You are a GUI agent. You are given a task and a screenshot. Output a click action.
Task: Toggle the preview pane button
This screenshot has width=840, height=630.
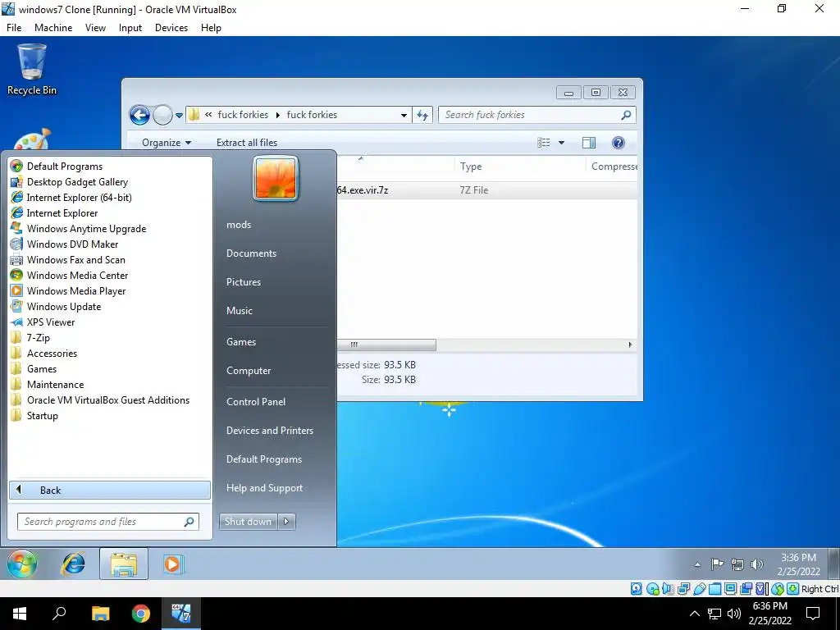[x=589, y=143]
